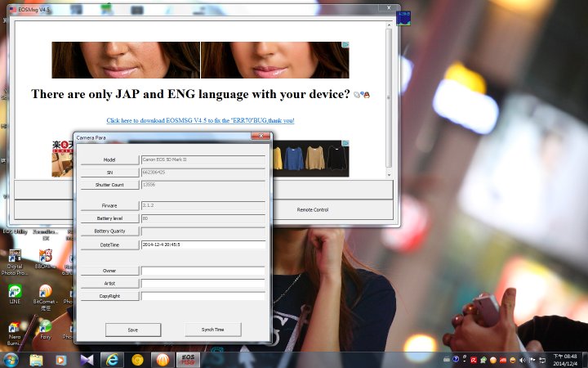Launch Windows Media Player from the taskbar

(60, 360)
